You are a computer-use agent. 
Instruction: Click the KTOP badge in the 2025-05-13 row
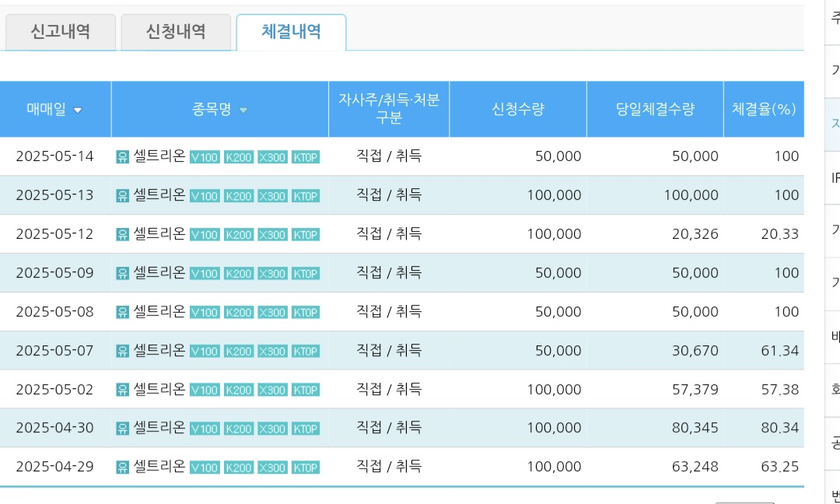[306, 196]
